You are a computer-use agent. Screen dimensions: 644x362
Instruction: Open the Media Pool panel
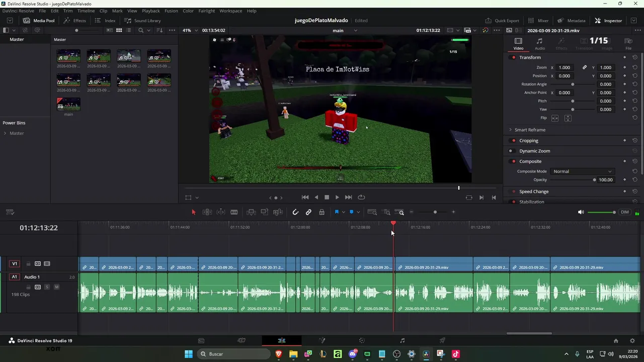(38, 21)
